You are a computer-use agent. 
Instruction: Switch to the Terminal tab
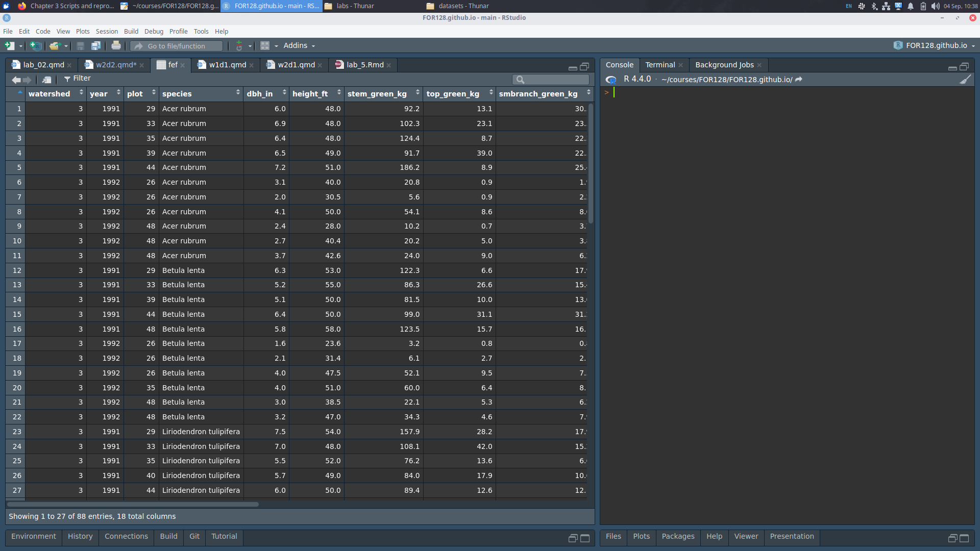click(x=659, y=65)
